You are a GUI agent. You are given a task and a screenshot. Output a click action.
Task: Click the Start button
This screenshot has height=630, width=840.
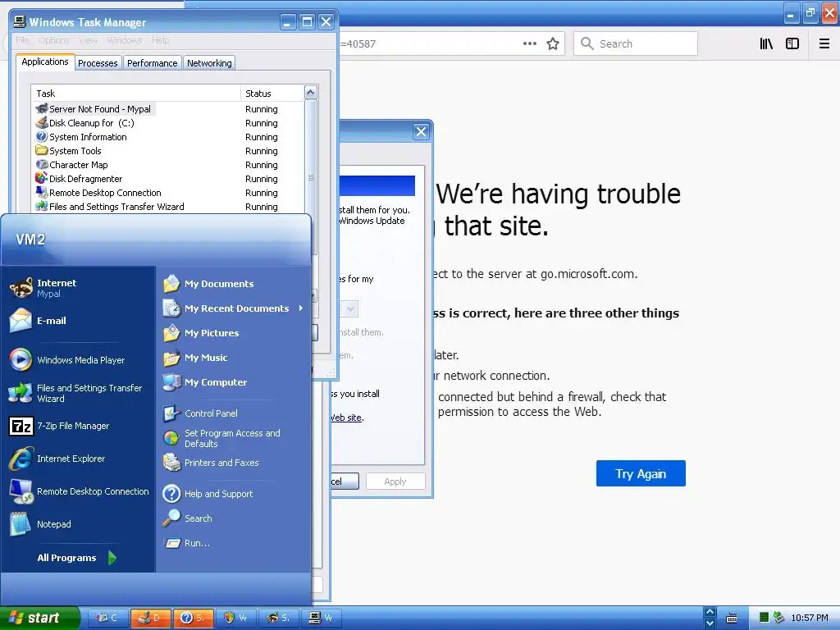(x=39, y=618)
